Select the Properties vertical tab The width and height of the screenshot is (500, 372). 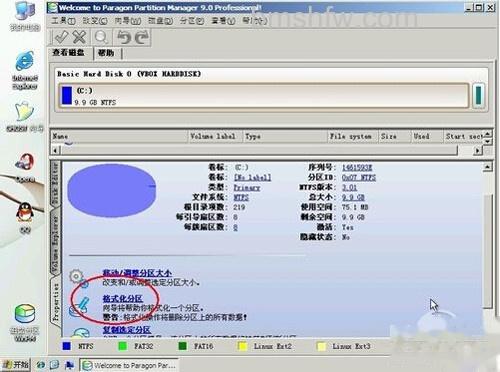coord(55,302)
